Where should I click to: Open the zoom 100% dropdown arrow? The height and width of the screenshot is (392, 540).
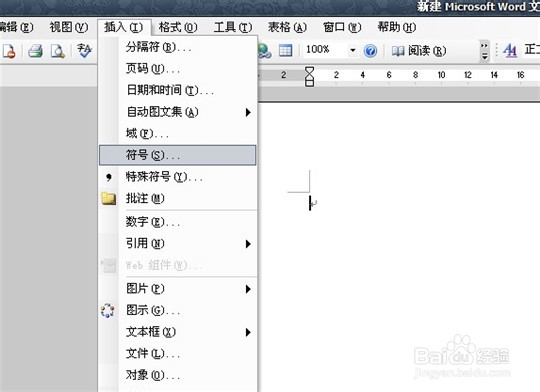[353, 50]
